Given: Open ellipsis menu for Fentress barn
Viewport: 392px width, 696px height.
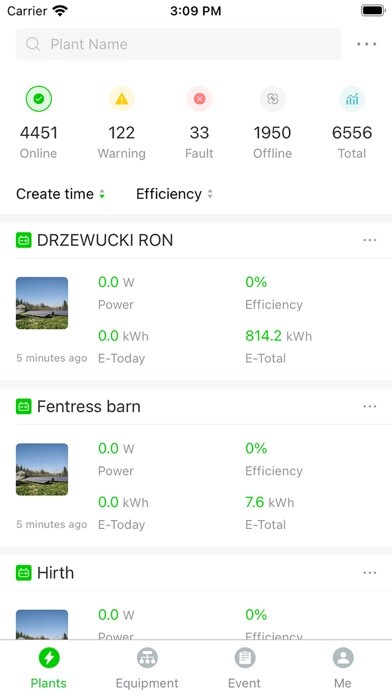Looking at the screenshot, I should click(370, 407).
